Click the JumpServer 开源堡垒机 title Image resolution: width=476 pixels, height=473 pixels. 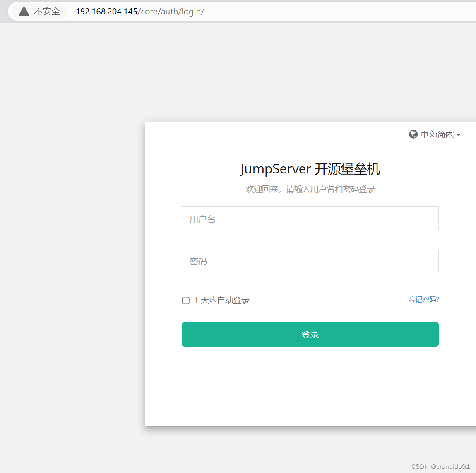pos(310,169)
